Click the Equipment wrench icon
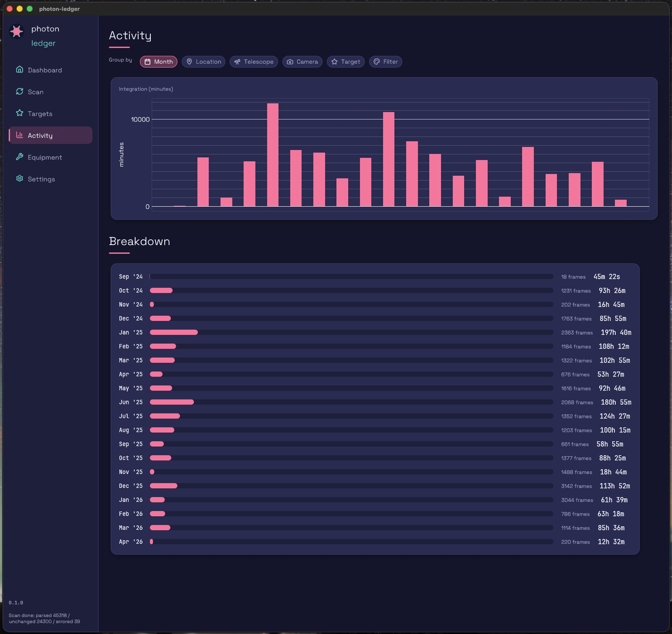Screen dimensions: 672x634 click(x=20, y=157)
